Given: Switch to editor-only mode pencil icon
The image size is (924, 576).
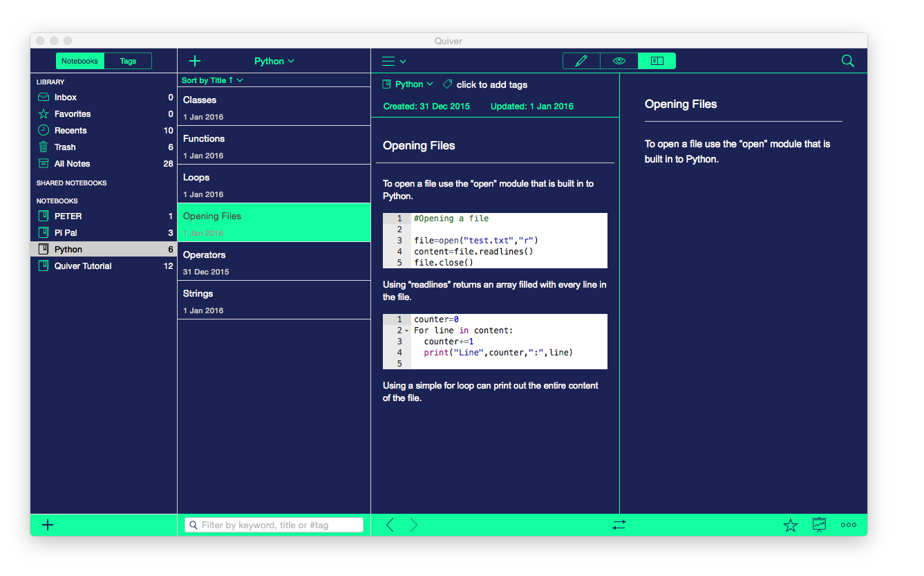Looking at the screenshot, I should [x=581, y=61].
